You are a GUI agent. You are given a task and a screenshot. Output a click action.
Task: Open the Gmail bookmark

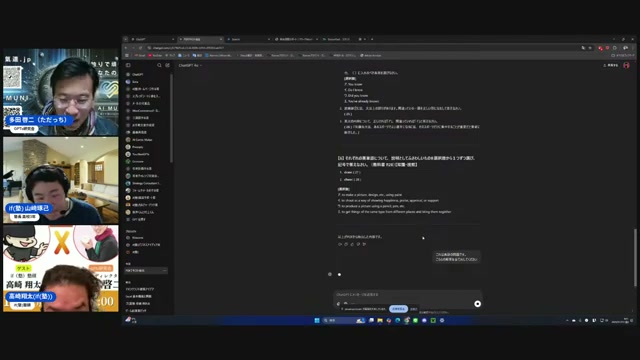point(140,55)
